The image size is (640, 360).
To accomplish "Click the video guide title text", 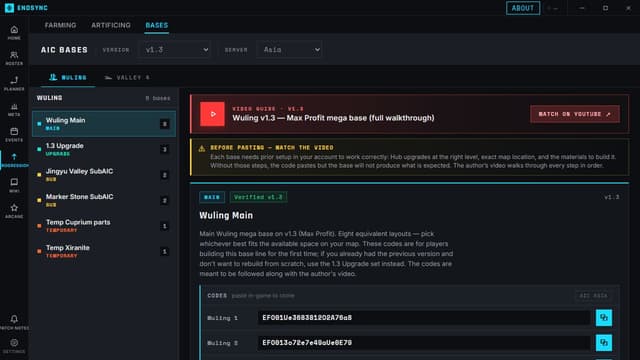I will [333, 118].
